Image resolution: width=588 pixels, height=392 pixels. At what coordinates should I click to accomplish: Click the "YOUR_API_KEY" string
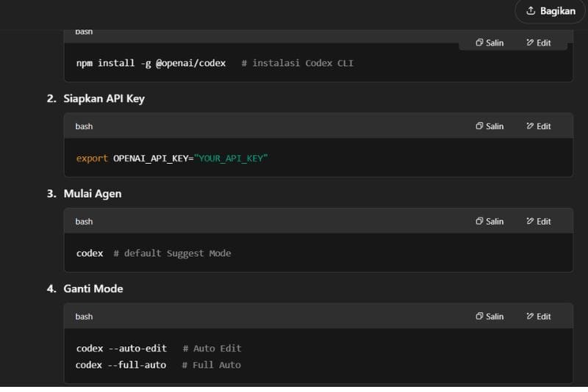click(x=231, y=159)
